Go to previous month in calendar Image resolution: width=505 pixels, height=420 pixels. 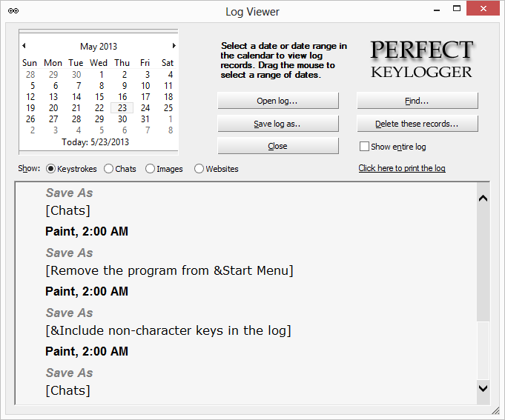[24, 46]
